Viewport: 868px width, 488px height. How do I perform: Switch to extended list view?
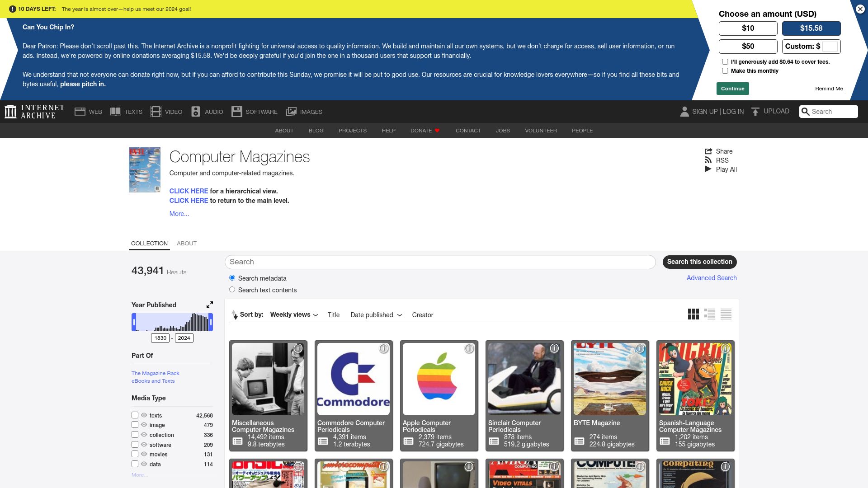click(x=710, y=314)
